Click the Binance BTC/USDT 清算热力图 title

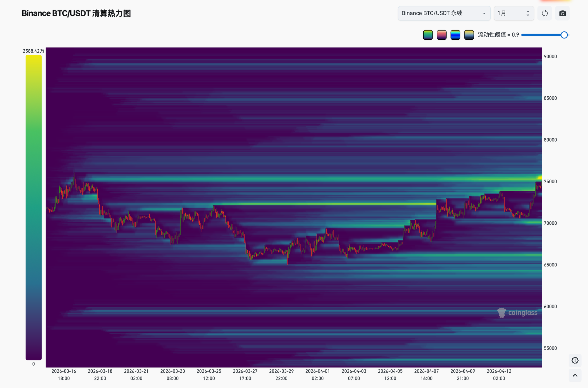tap(76, 13)
